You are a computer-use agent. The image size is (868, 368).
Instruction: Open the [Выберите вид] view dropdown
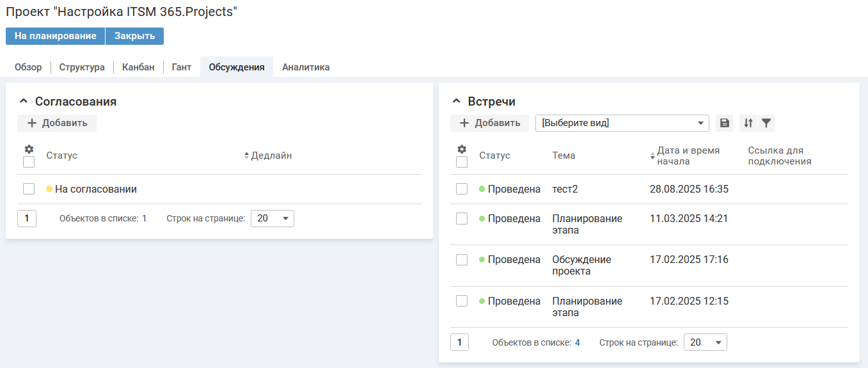point(622,123)
